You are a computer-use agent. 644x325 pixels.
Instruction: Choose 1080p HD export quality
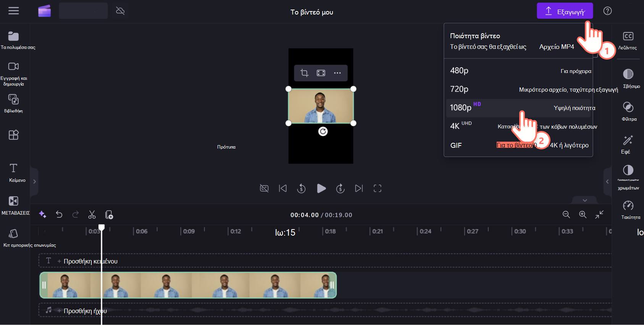[x=518, y=108]
